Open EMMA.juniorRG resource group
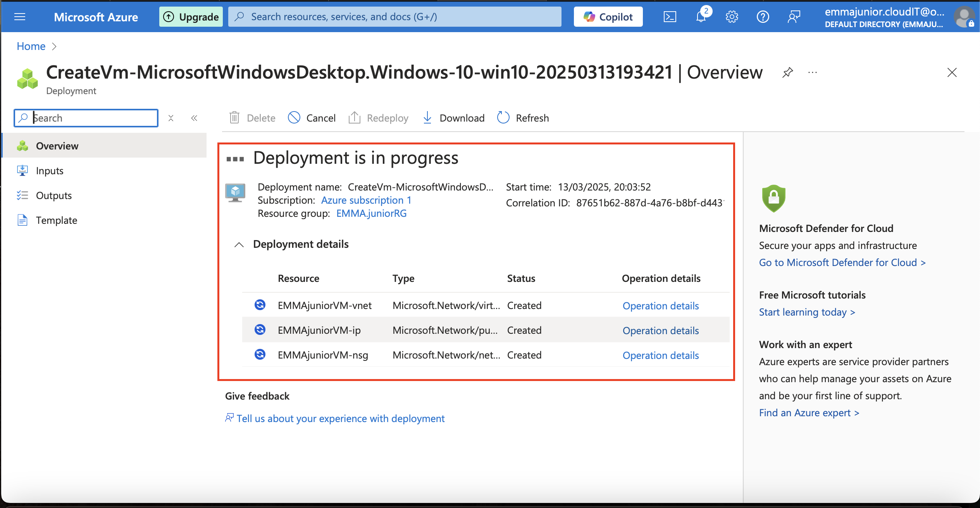The width and height of the screenshot is (980, 508). [x=371, y=213]
